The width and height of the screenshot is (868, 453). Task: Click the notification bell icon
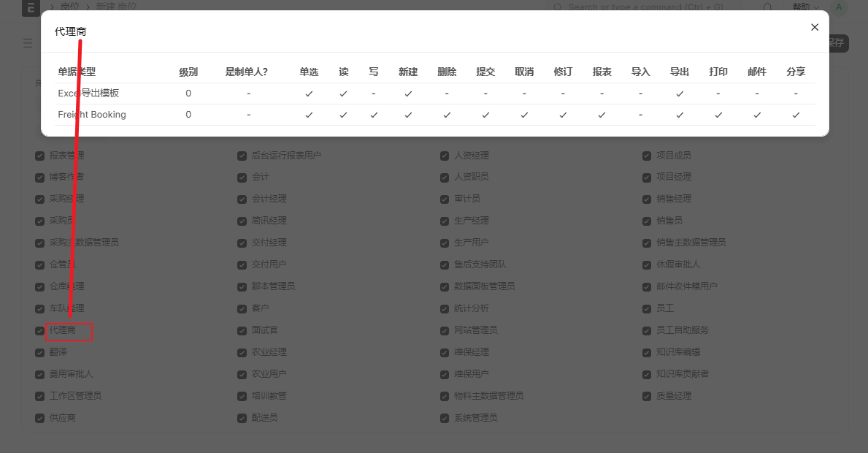coord(767,7)
